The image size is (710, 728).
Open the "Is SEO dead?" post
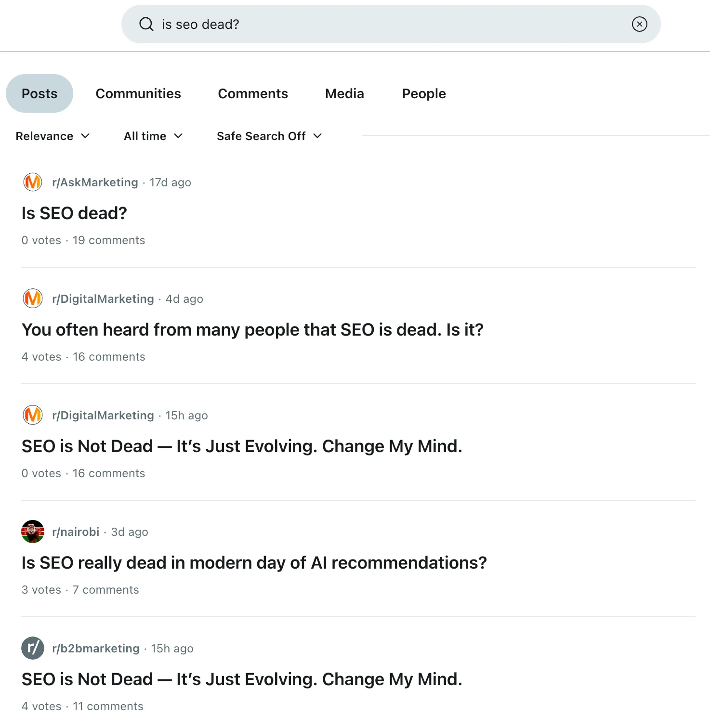[x=74, y=213]
